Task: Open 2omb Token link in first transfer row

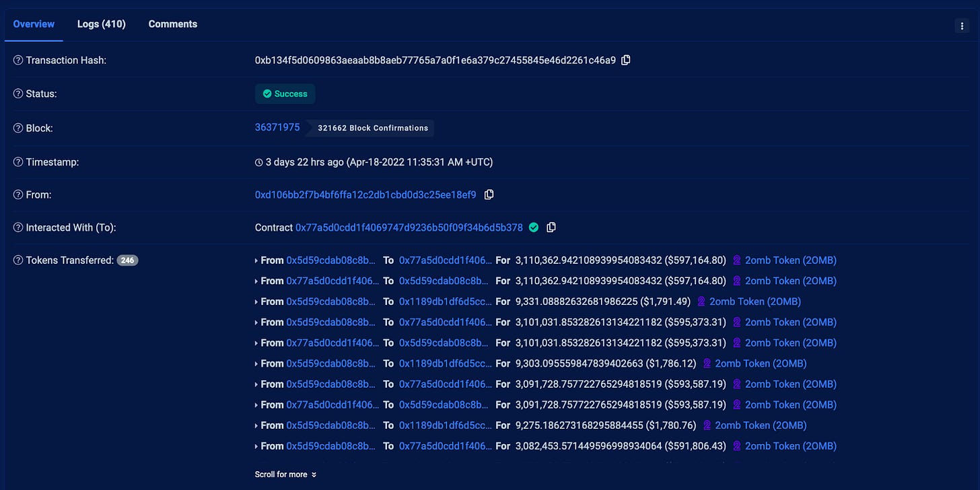Action: [x=791, y=260]
